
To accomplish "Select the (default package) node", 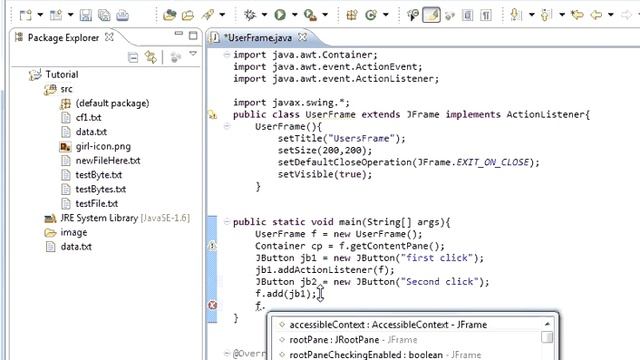I will point(112,103).
